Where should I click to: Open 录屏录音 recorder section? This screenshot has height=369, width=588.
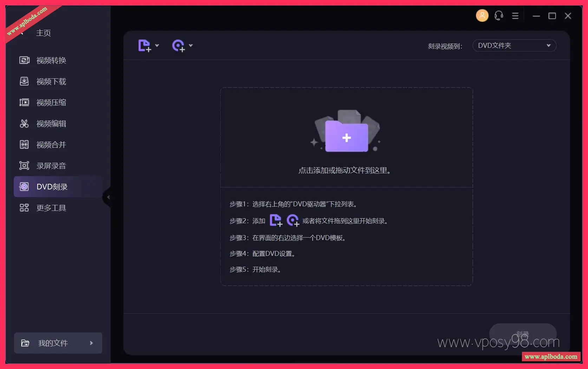[51, 166]
